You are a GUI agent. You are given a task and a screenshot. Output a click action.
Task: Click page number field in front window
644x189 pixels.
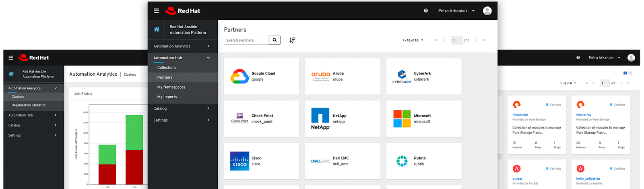[457, 40]
